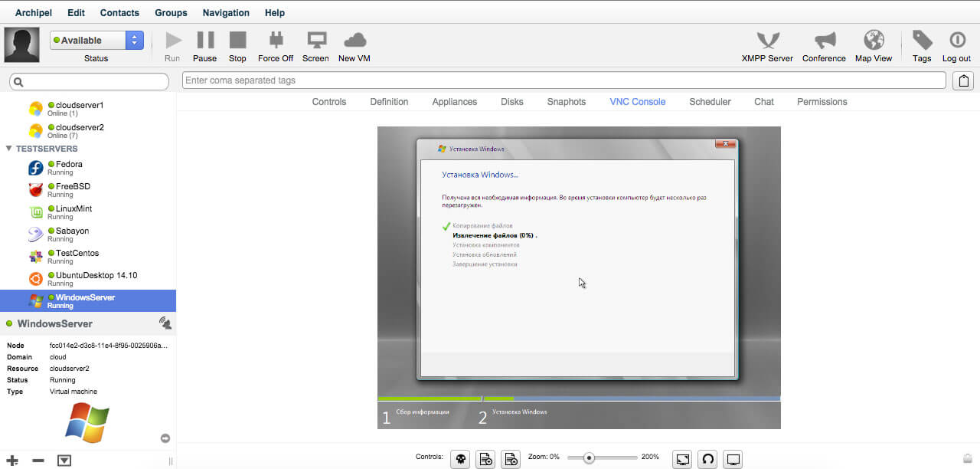Switch to the Snapshots tab
The height and width of the screenshot is (469, 980).
[x=566, y=102]
